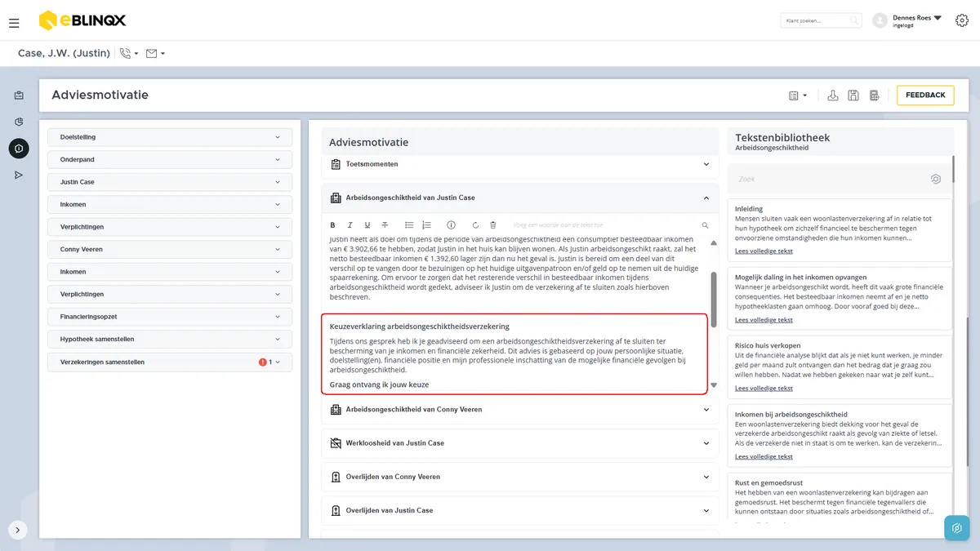Image resolution: width=980 pixels, height=551 pixels.
Task: Toggle strikethrough formatting in text editor
Action: point(385,225)
